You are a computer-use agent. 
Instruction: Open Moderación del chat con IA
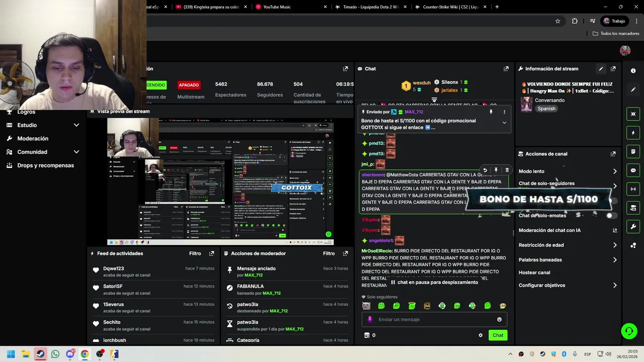tap(568, 230)
